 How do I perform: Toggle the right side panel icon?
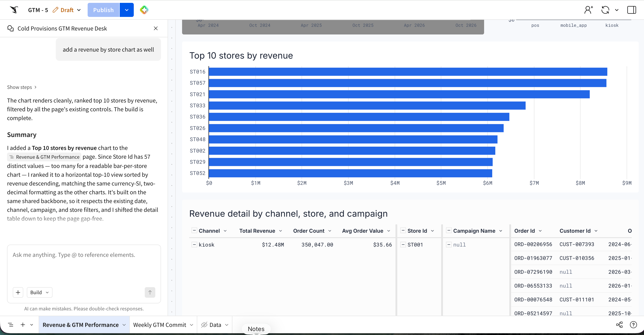631,10
